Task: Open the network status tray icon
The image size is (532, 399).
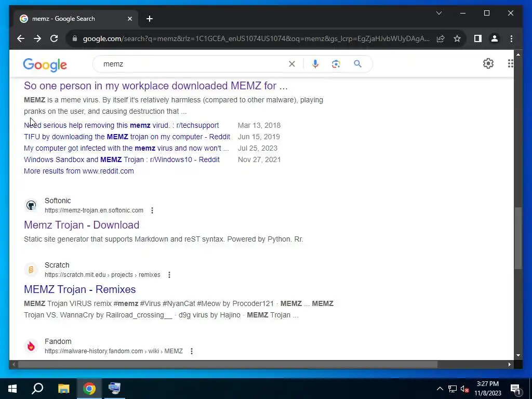Action: [x=452, y=389]
